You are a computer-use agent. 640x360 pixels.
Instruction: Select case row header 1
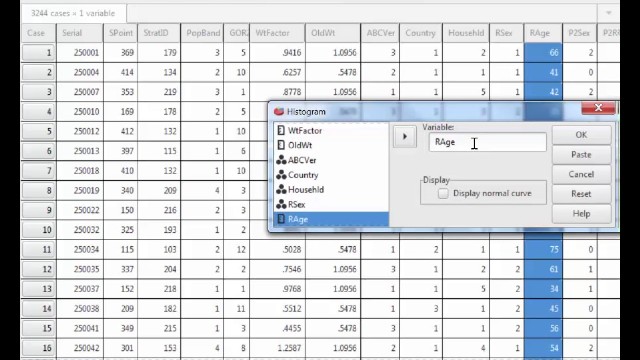pyautogui.click(x=38, y=53)
